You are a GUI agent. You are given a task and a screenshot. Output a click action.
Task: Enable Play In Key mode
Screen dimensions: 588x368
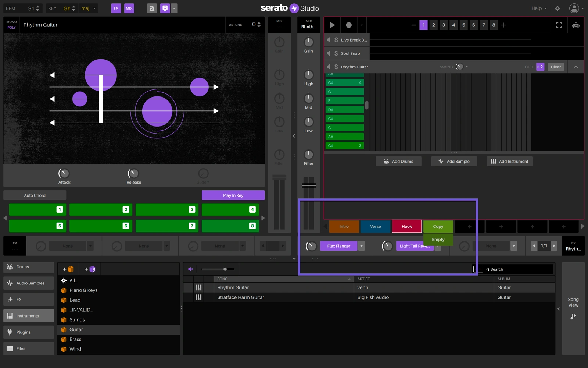click(x=233, y=195)
